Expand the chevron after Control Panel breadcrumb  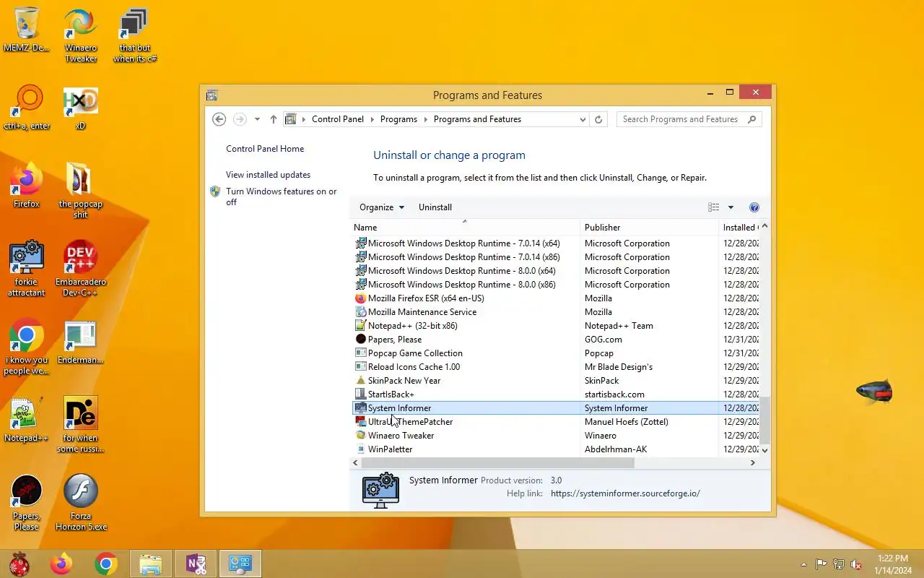[372, 119]
